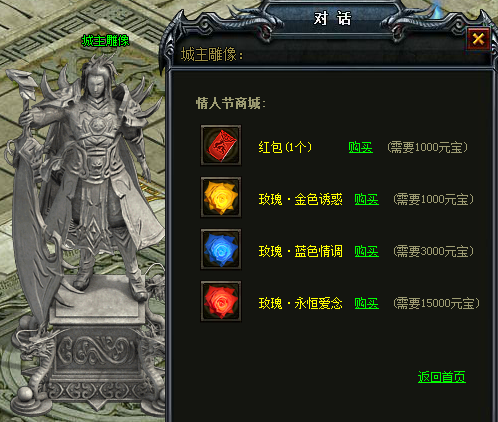Purchase 玫瑰·蓝色情调 using its 购买 link
This screenshot has width=498, height=422.
[x=366, y=251]
